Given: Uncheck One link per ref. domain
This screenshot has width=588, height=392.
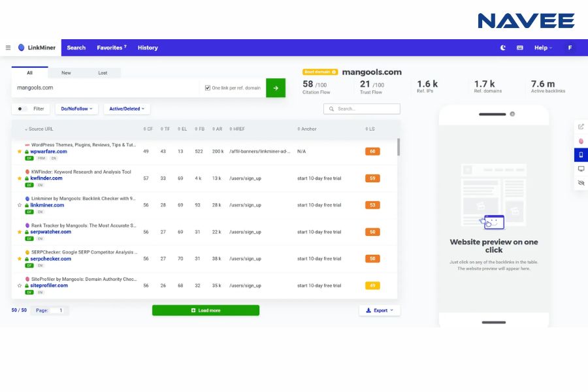Looking at the screenshot, I should (x=207, y=88).
